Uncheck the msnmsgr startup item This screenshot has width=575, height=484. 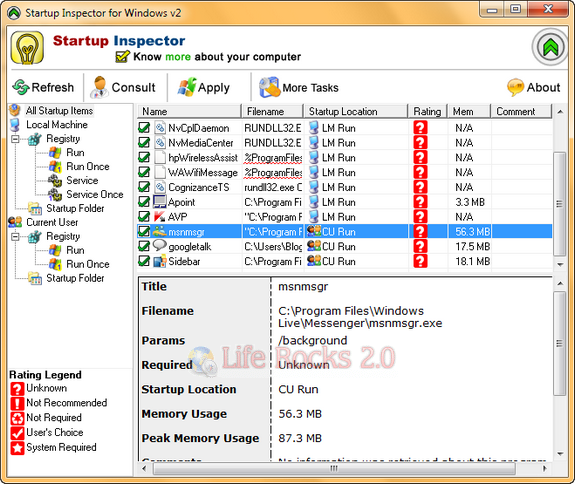144,231
